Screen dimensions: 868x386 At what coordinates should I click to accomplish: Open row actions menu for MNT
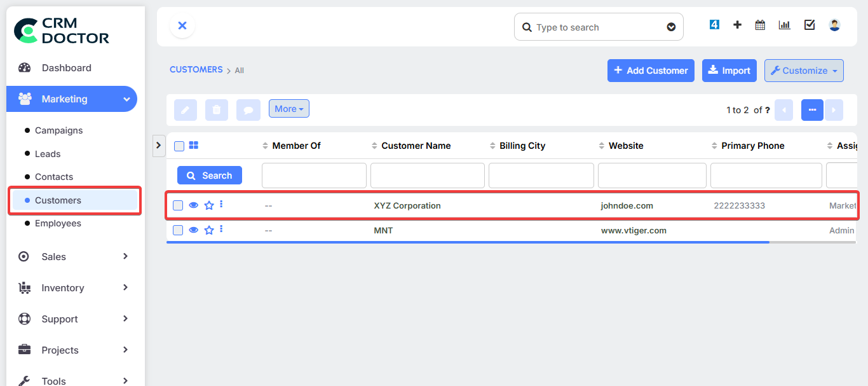221,229
